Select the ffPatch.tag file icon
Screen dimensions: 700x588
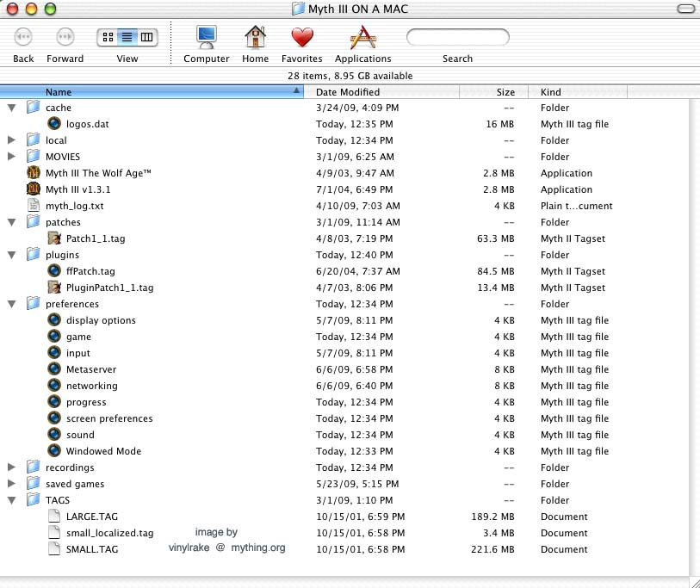pos(54,270)
